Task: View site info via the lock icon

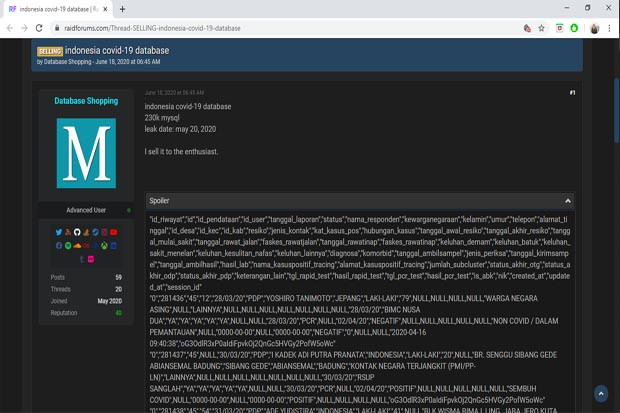Action: coord(57,28)
